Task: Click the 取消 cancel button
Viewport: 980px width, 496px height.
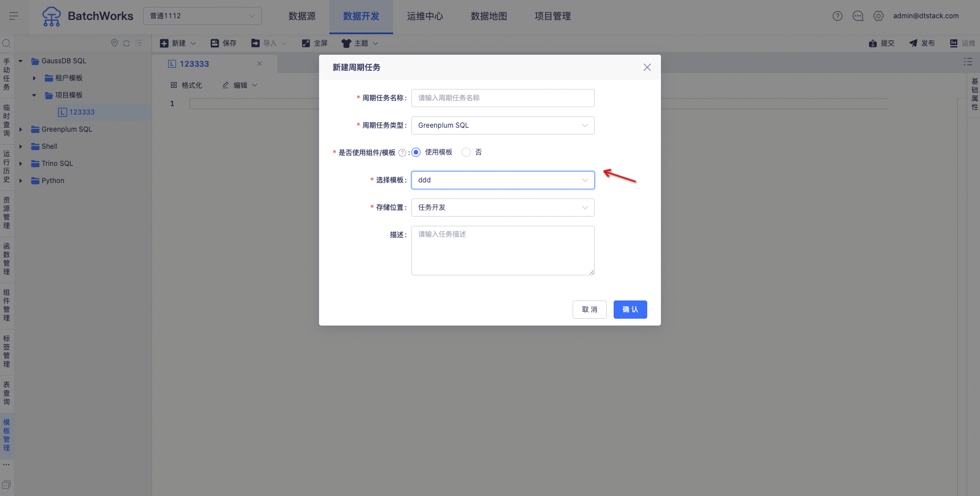Action: [590, 310]
